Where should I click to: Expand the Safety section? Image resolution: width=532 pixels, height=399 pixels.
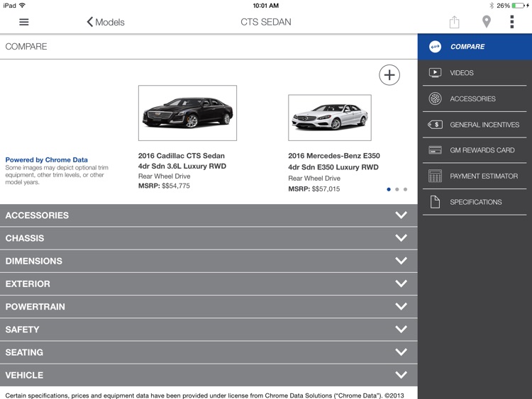[x=209, y=330]
